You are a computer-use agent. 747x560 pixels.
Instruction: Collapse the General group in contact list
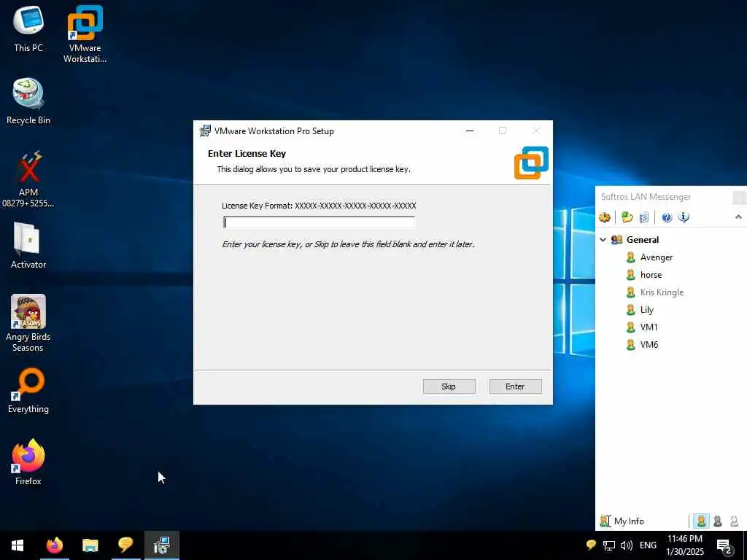[603, 239]
